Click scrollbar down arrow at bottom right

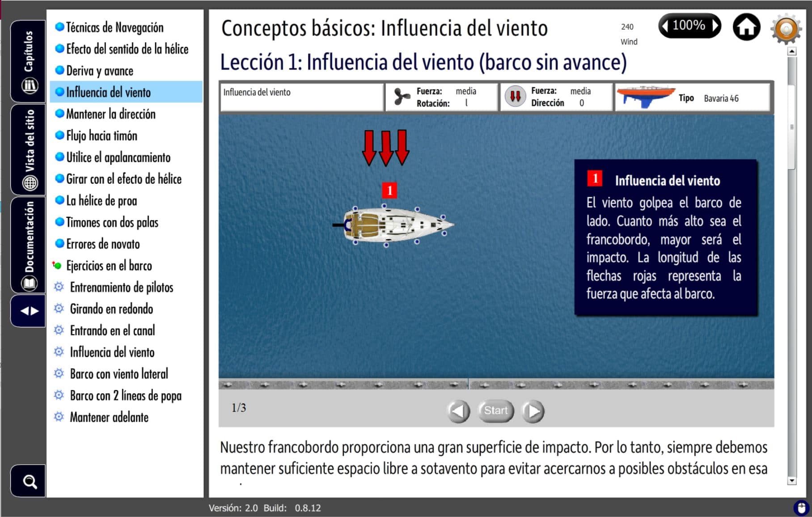point(791,481)
